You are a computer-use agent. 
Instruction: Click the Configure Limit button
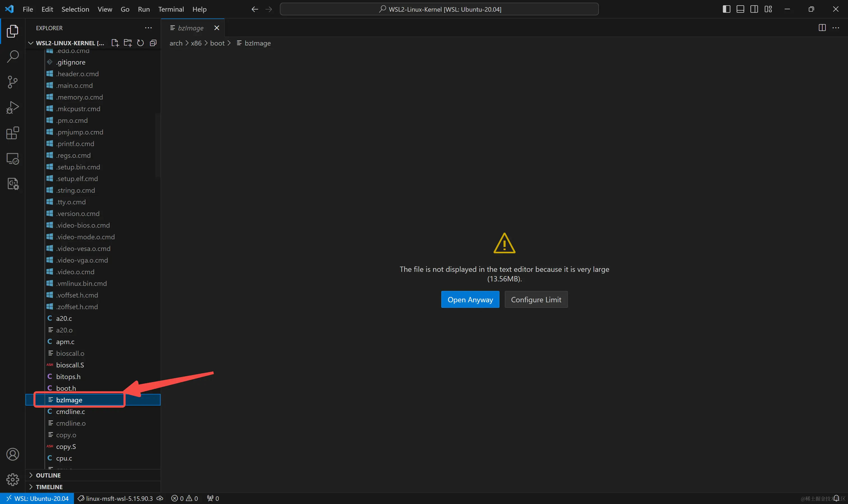tap(536, 299)
